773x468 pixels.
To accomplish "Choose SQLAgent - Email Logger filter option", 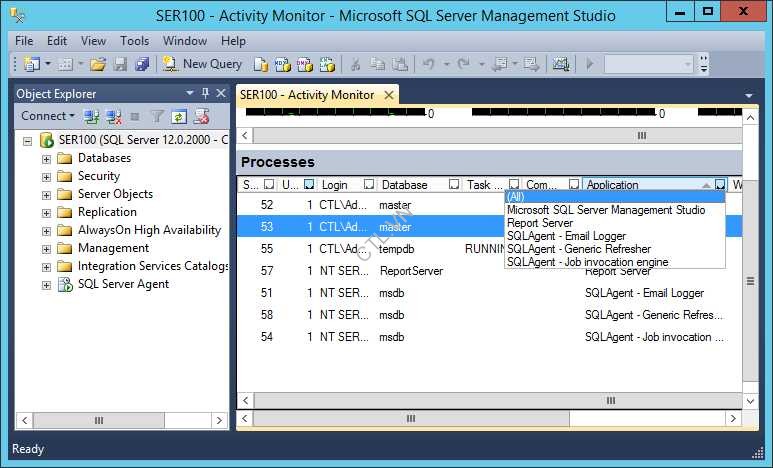I will pos(615,236).
